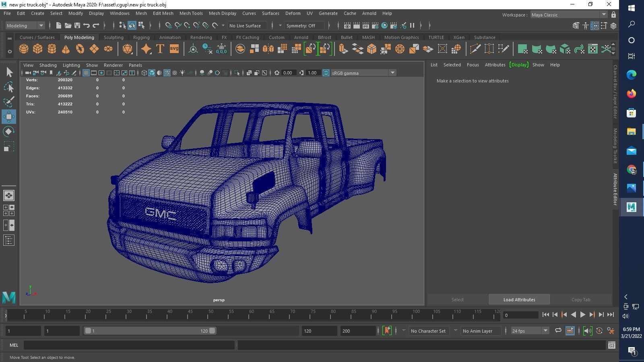644x362 pixels.
Task: Select the Paint Selection tool in the toolbox
Action: [x=9, y=102]
